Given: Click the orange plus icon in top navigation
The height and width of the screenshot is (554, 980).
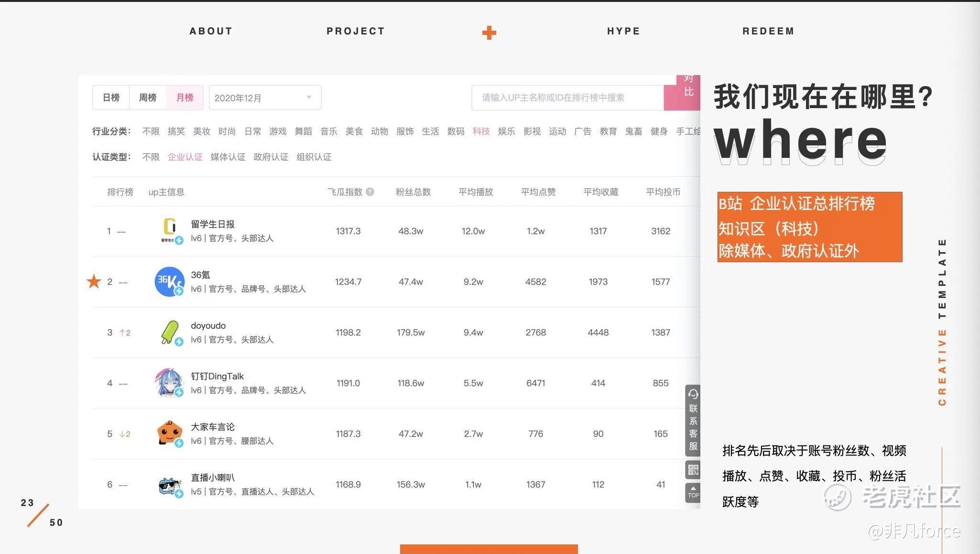Looking at the screenshot, I should click(x=489, y=33).
